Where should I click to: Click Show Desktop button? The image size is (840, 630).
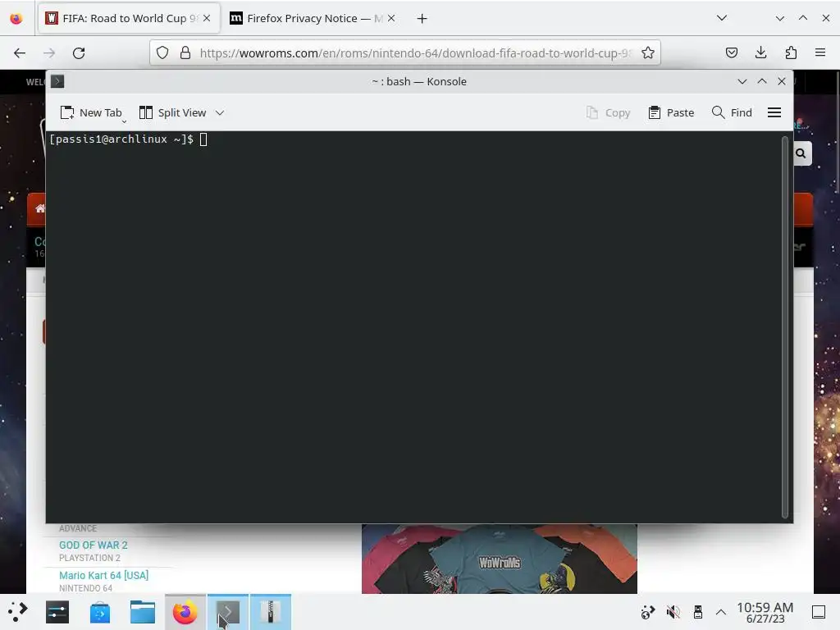819,612
